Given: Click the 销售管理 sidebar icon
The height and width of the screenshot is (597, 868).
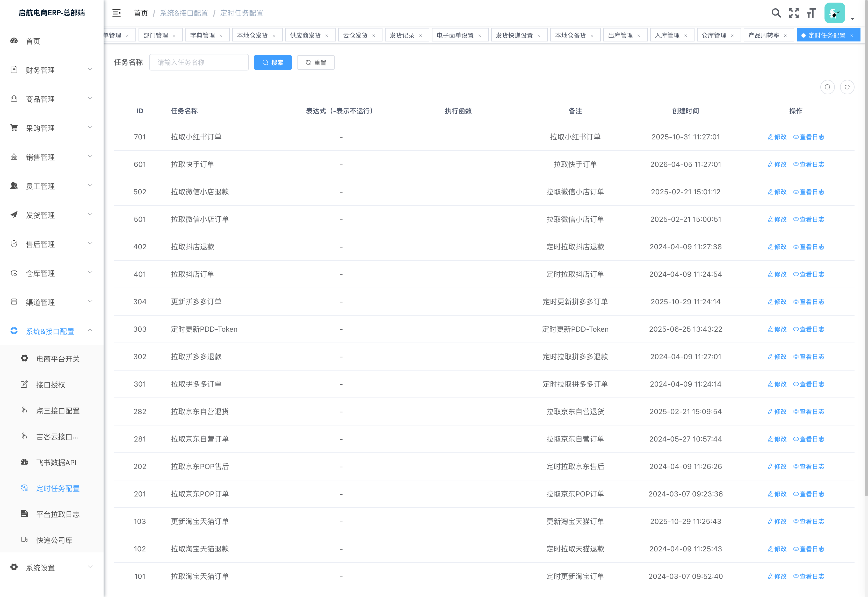Looking at the screenshot, I should click(14, 157).
